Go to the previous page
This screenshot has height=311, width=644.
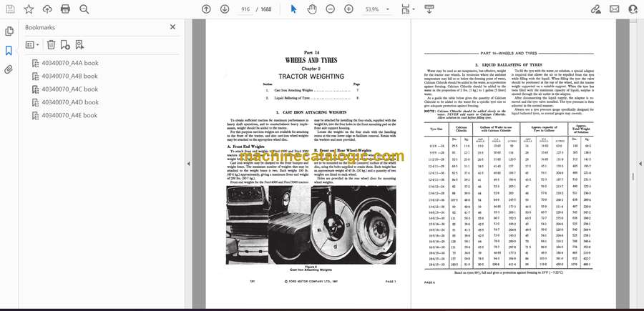coord(206,9)
